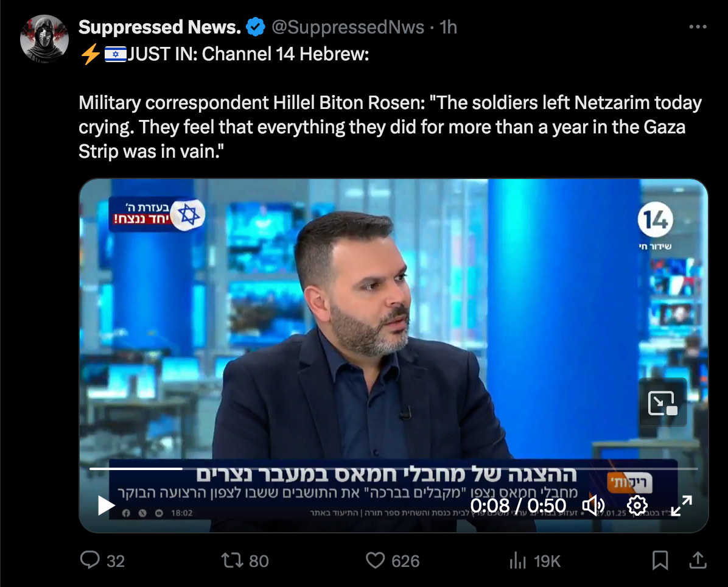Screen dimensions: 728x587
Task: Play the Channel 14 video
Action: pos(107,505)
